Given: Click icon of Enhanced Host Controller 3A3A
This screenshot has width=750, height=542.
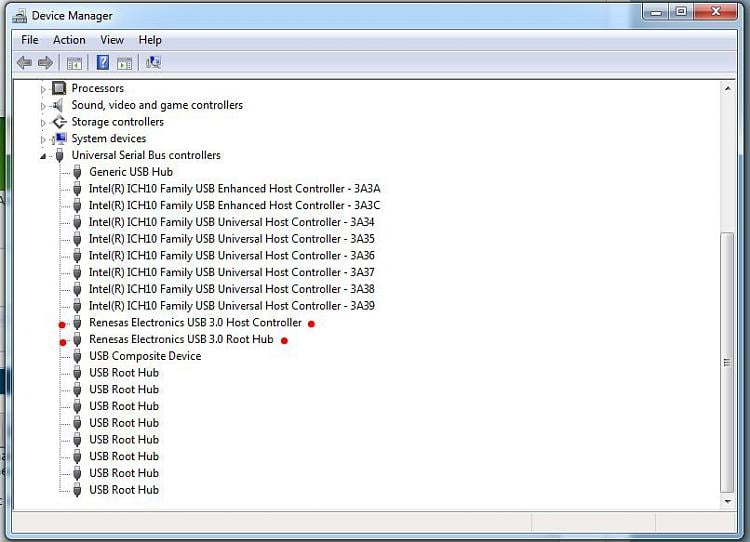Looking at the screenshot, I should 77,188.
